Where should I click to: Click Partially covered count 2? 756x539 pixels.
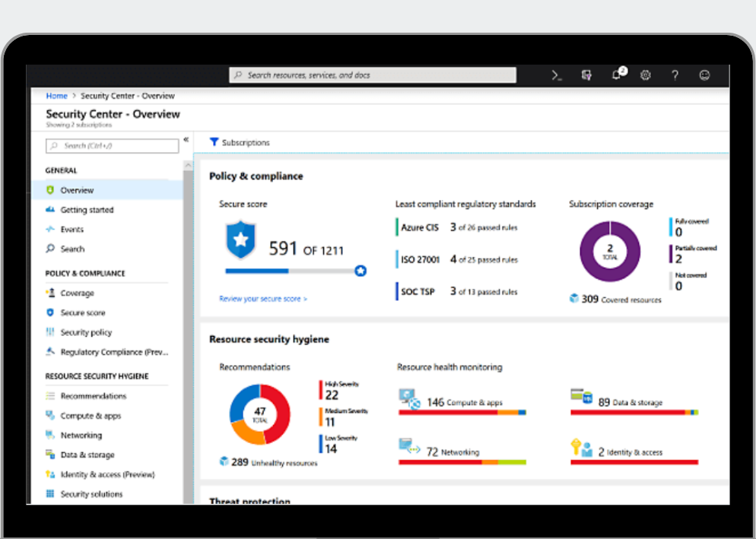pos(678,259)
